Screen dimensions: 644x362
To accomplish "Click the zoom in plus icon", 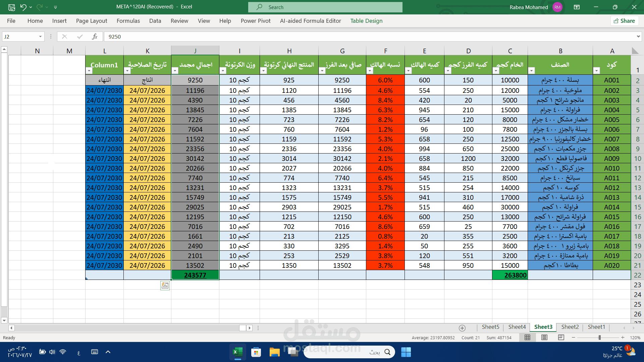I will click(623, 338).
